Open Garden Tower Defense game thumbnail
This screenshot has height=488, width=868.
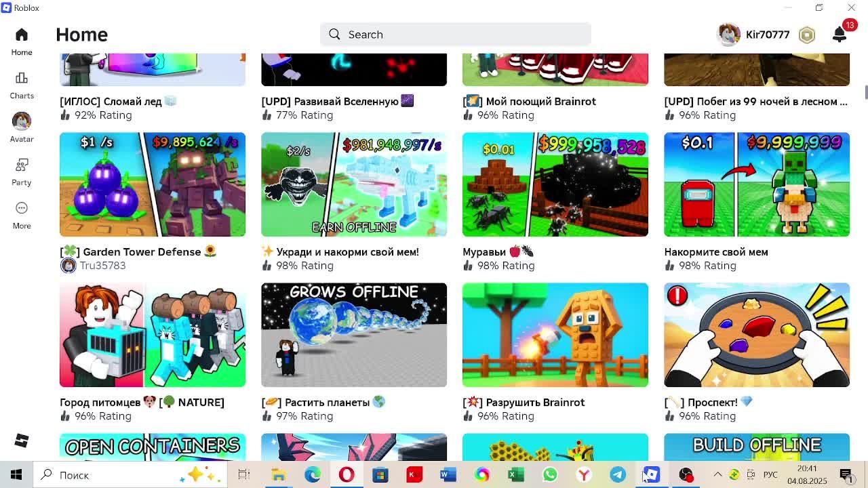153,184
